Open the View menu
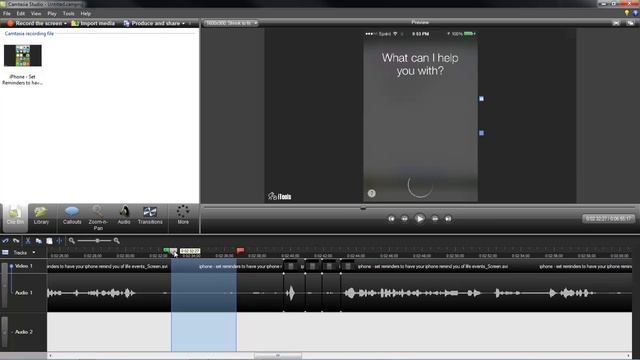 [x=36, y=13]
